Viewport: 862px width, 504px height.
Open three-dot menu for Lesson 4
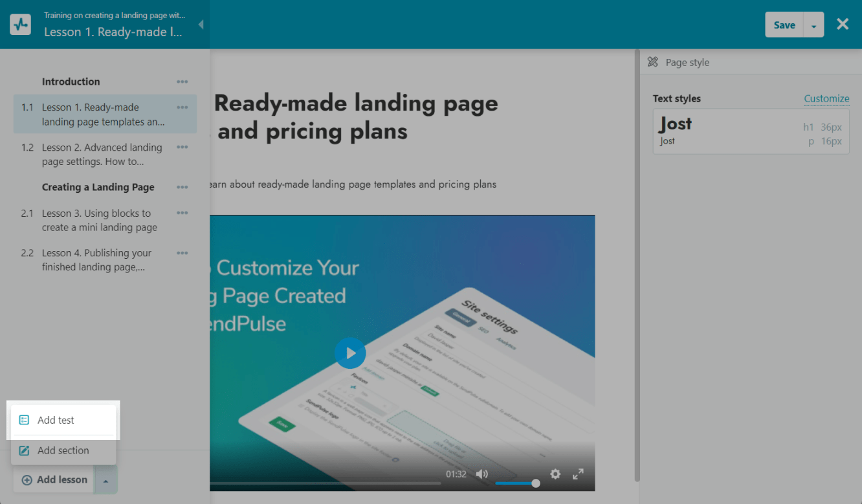pos(182,253)
